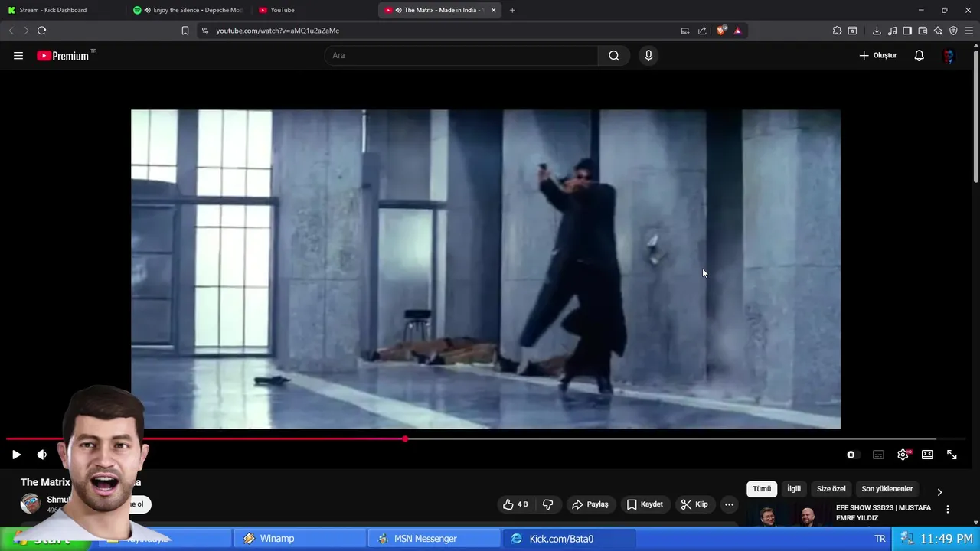Reload the current page
The height and width of the screenshot is (551, 980).
tap(41, 31)
